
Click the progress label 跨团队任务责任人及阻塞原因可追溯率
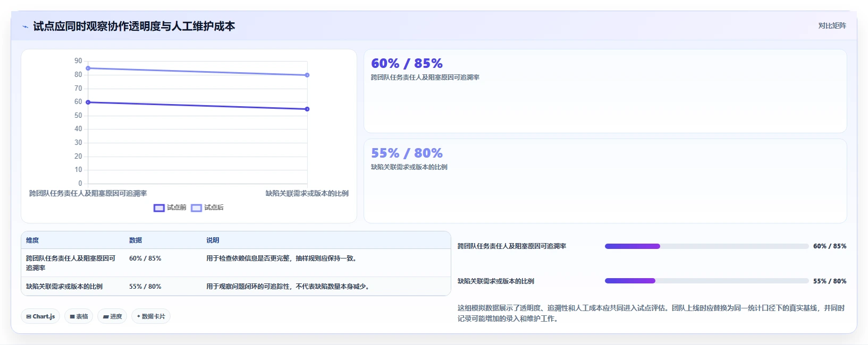(512, 246)
